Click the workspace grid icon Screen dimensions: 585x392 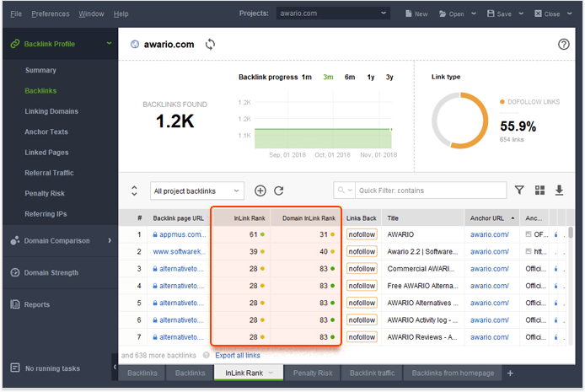(x=539, y=191)
